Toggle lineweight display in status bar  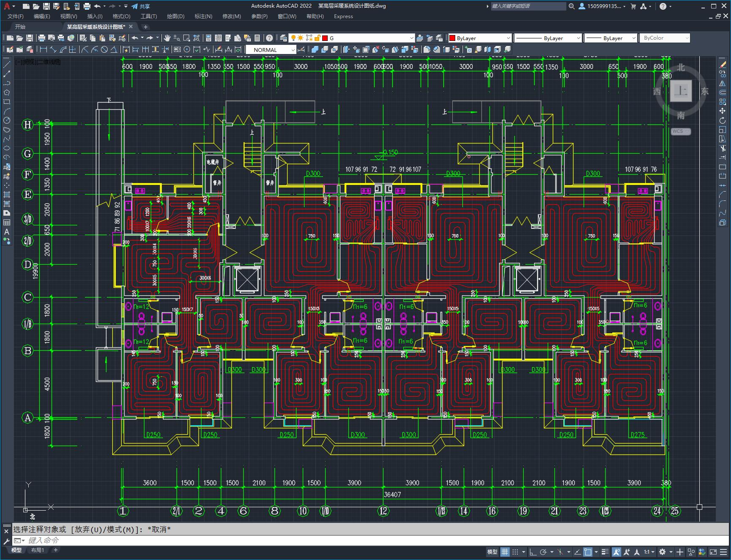(x=605, y=552)
